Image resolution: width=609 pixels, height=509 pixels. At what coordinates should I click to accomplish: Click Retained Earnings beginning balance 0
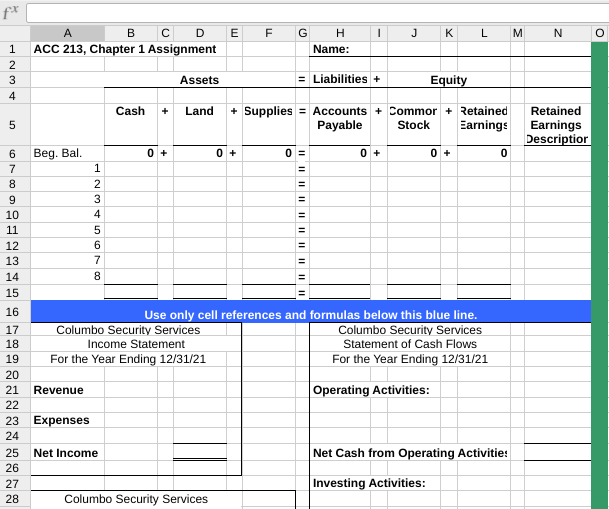(484, 153)
